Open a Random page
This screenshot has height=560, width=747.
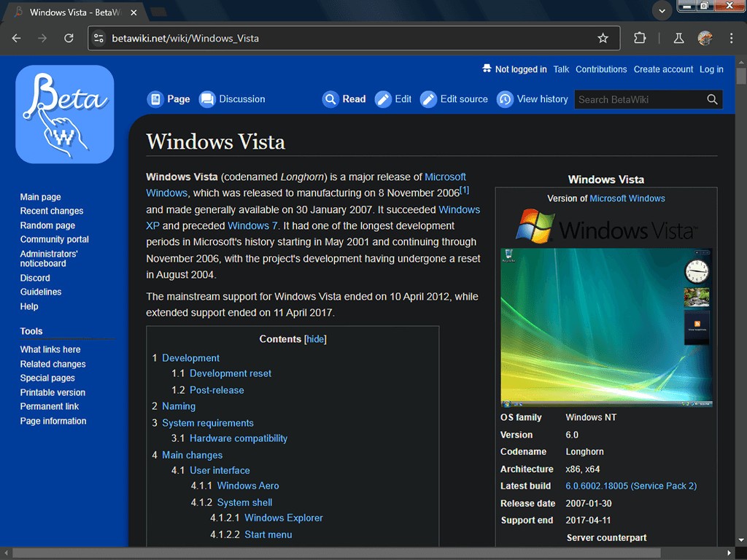47,225
